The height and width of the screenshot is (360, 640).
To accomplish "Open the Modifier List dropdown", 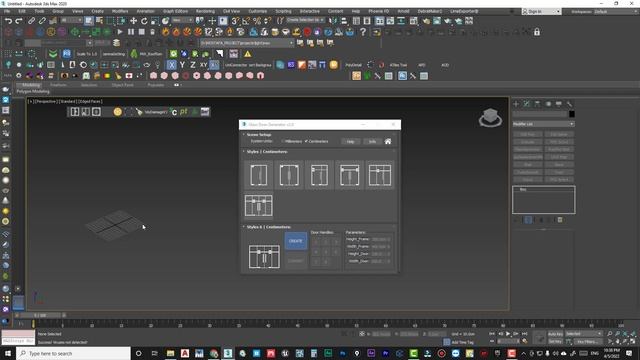I will [543, 124].
